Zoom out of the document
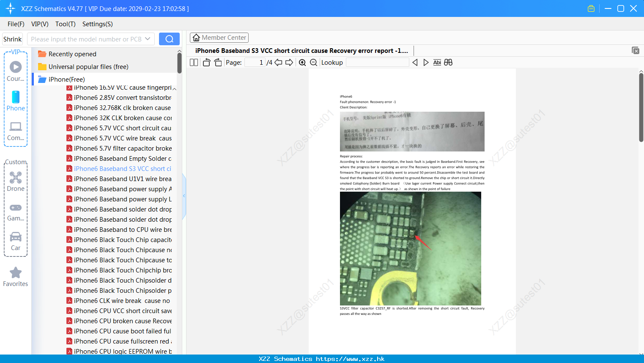This screenshot has width=644, height=363. tap(314, 63)
